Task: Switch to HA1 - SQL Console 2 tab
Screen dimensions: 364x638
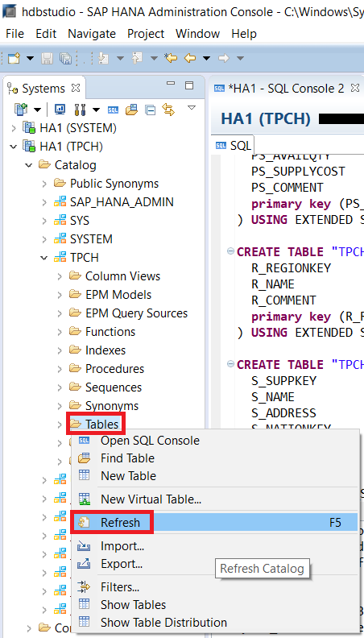Action: (287, 89)
